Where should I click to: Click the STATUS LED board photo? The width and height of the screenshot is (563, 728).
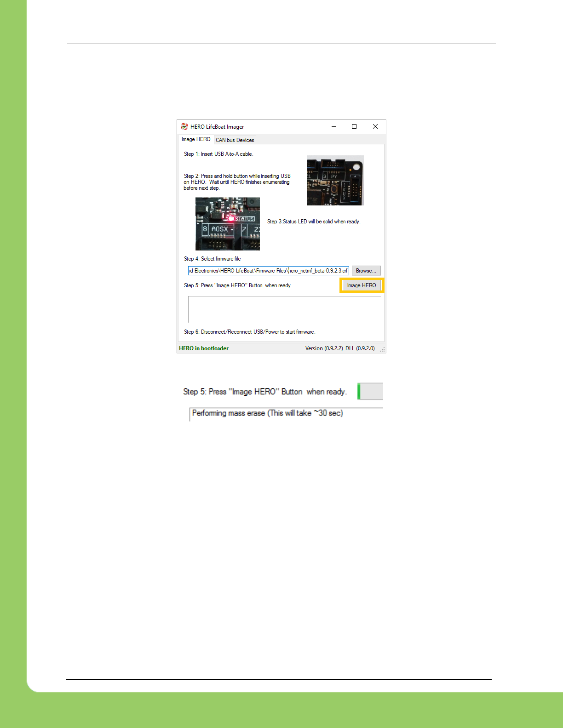click(228, 224)
